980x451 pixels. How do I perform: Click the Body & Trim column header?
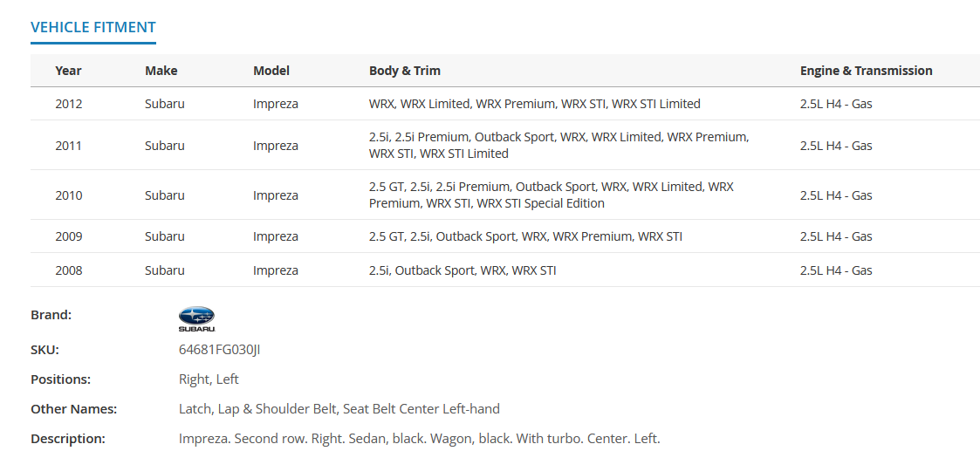tap(405, 71)
